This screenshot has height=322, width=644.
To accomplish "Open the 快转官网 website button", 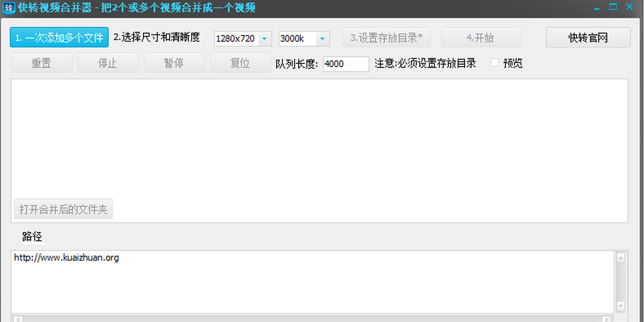I will pyautogui.click(x=588, y=38).
